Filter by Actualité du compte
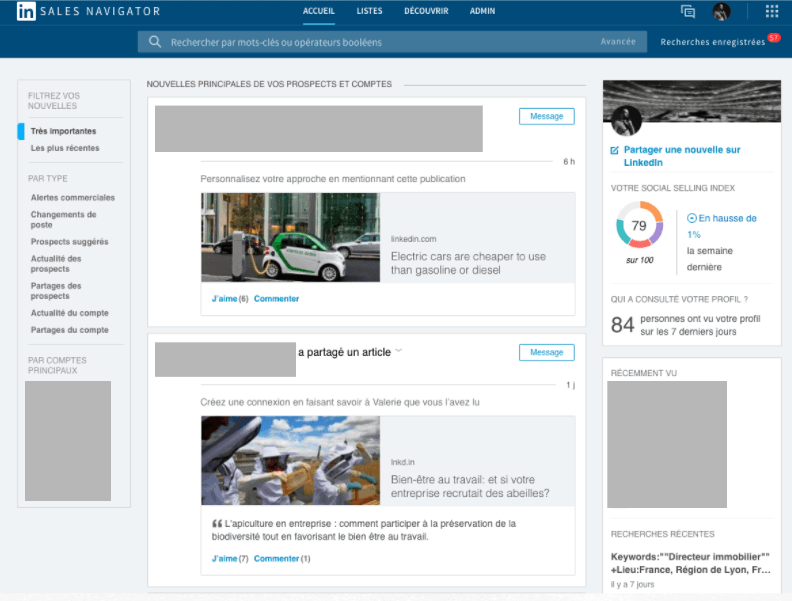Screen dimensions: 792x601 [69, 313]
